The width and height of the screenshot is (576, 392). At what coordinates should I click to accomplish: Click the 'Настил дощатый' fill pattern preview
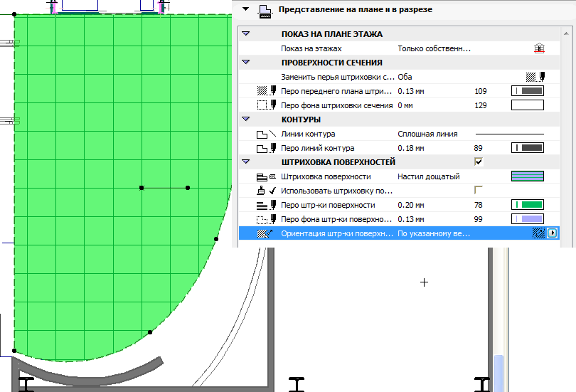pyautogui.click(x=528, y=176)
